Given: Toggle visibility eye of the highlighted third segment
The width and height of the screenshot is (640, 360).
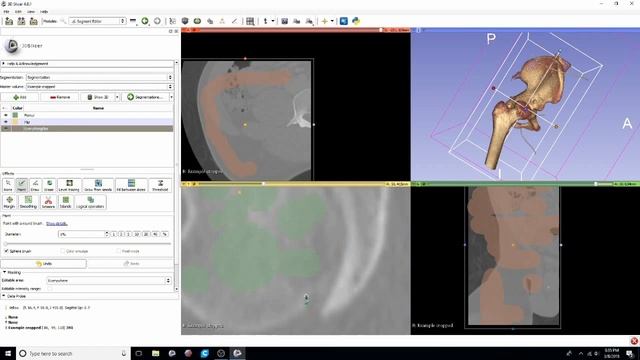Looking at the screenshot, I should coord(5,128).
